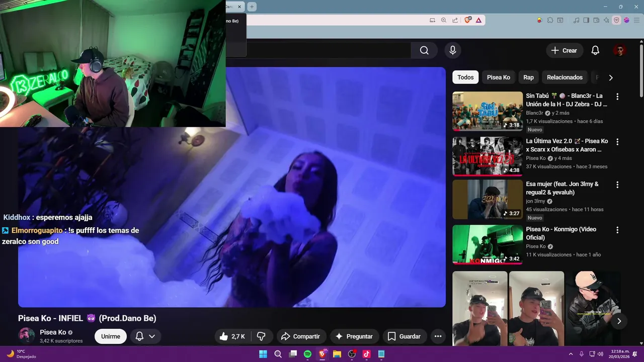
Task: Close the current browser tab
Action: [x=239, y=7]
